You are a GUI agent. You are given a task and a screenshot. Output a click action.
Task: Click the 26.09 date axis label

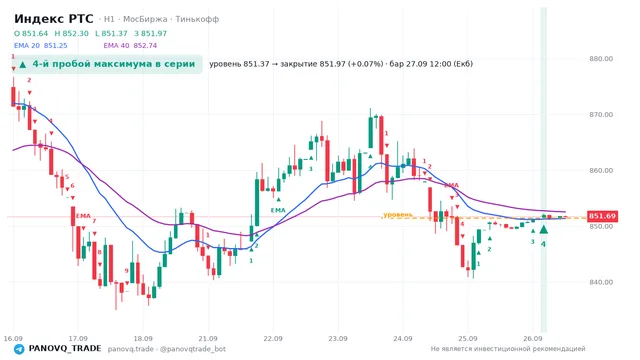click(x=532, y=339)
